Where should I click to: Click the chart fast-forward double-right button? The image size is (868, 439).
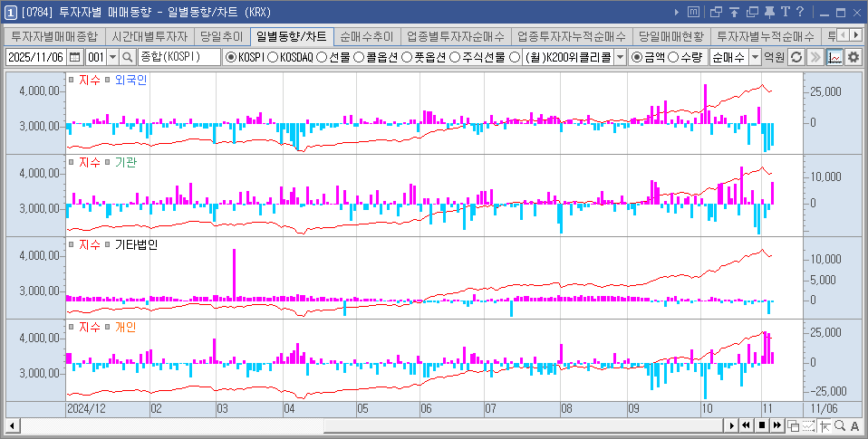click(777, 425)
